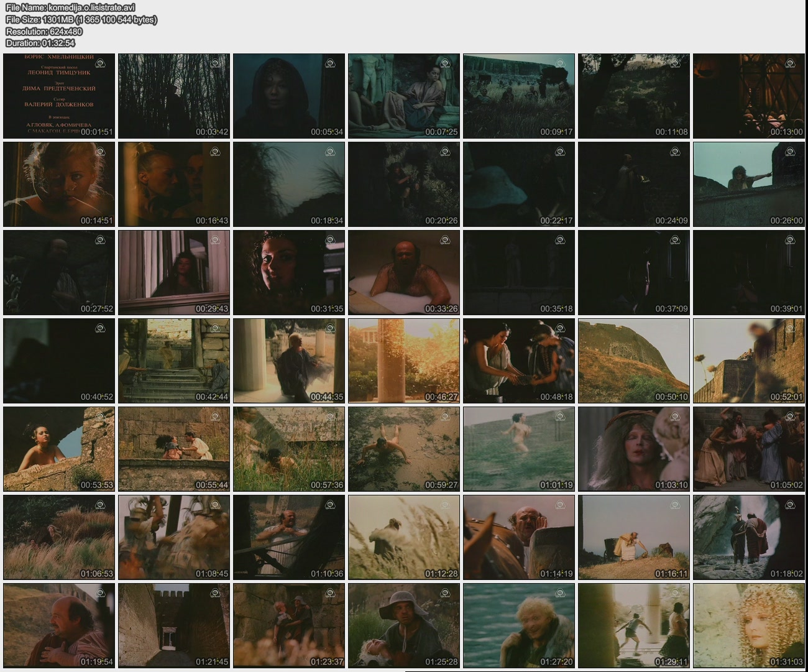Click the wall frame at 00:52:01
Screen dimensions: 808x672
tap(749, 361)
